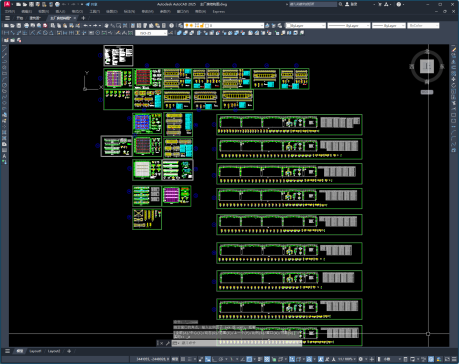The width and height of the screenshot is (459, 364).
Task: Open the first menu (File) in the menu bar
Action: pyautogui.click(x=10, y=11)
